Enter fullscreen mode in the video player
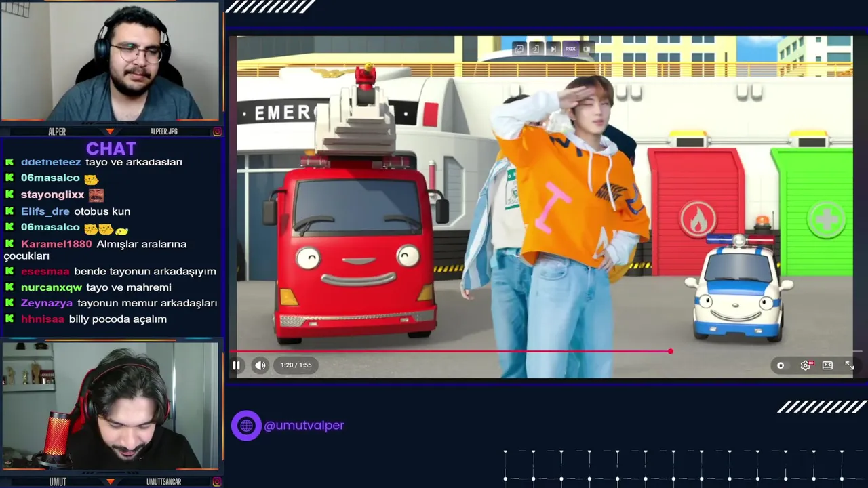This screenshot has height=488, width=868. [x=849, y=365]
